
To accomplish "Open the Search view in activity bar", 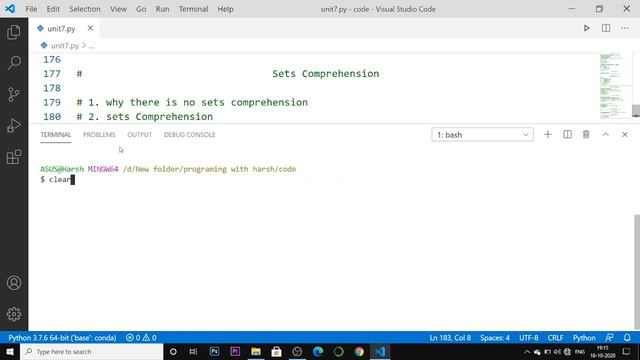I will coord(14,63).
